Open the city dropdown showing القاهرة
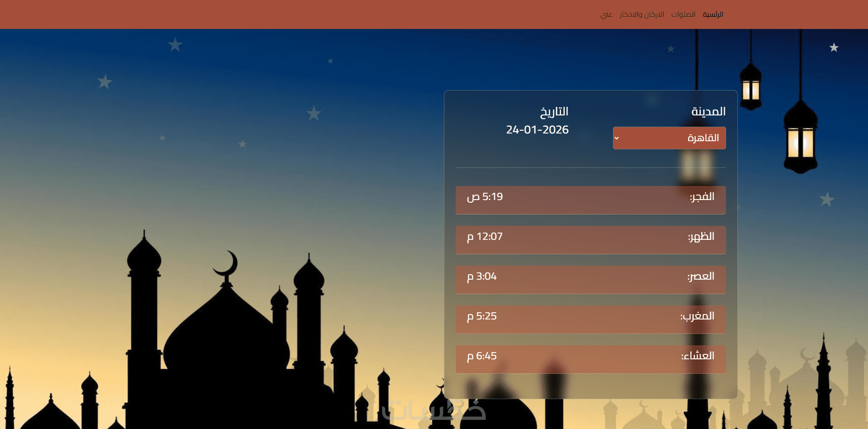 pyautogui.click(x=670, y=138)
